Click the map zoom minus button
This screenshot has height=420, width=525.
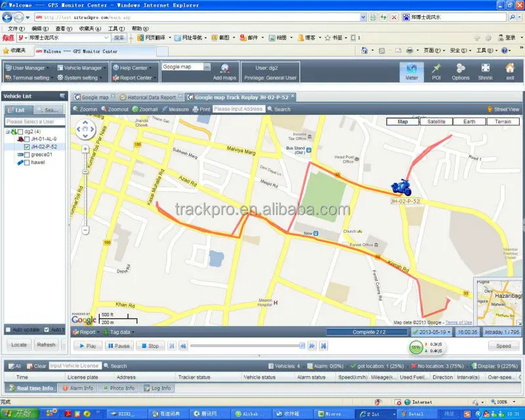point(85,230)
